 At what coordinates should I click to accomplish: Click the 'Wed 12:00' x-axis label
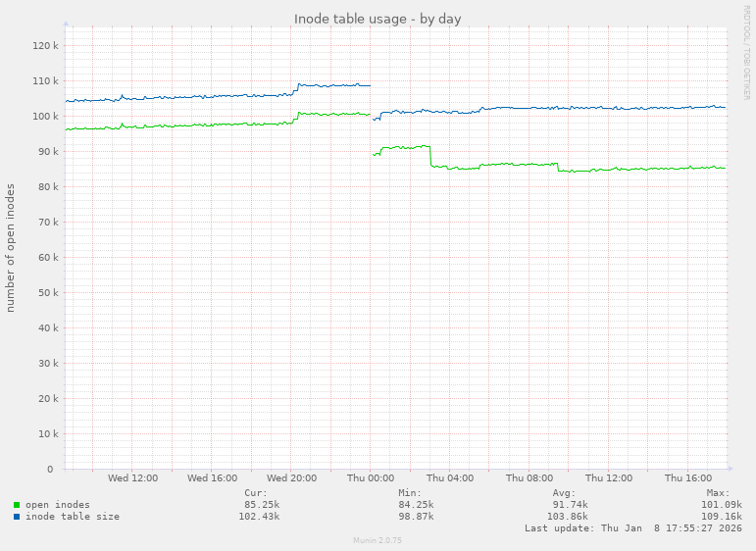point(132,478)
